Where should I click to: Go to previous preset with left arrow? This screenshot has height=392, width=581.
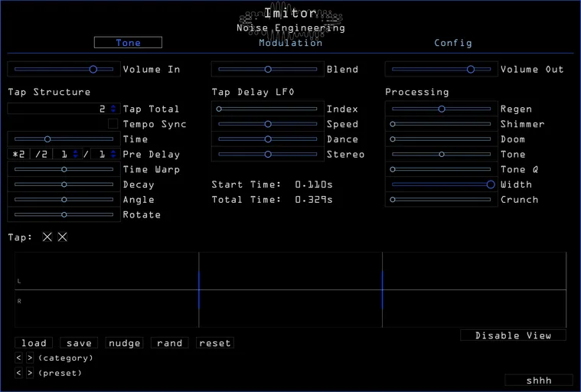tap(18, 373)
